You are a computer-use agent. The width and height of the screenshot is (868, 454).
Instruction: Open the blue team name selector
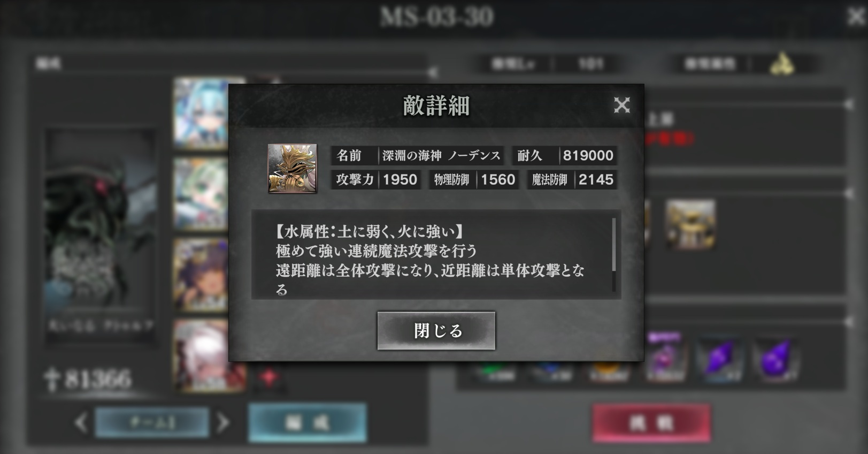pyautogui.click(x=152, y=422)
